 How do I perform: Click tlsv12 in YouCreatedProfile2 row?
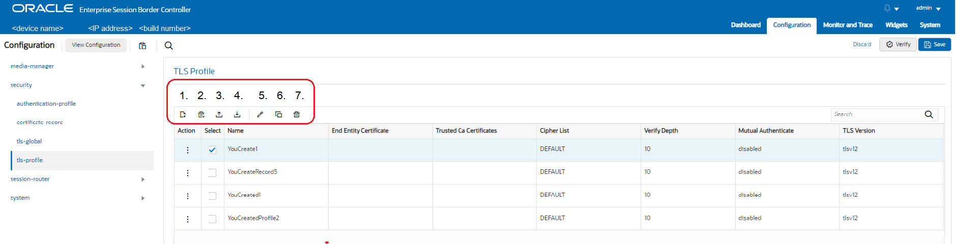(850, 218)
